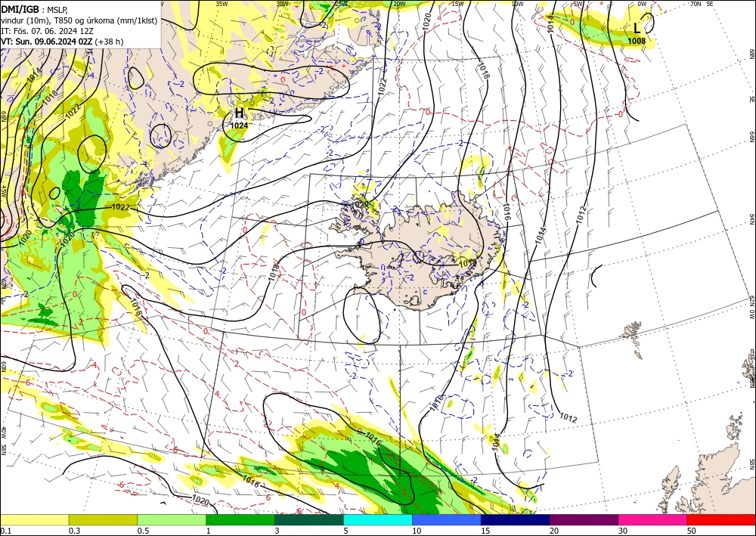This screenshot has width=756, height=536.
Task: Click legend value 30
Action: (x=623, y=531)
